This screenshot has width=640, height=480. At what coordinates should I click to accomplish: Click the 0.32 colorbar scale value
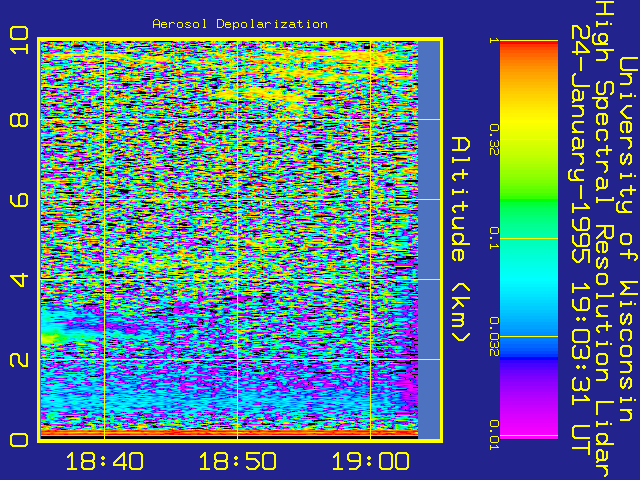494,140
